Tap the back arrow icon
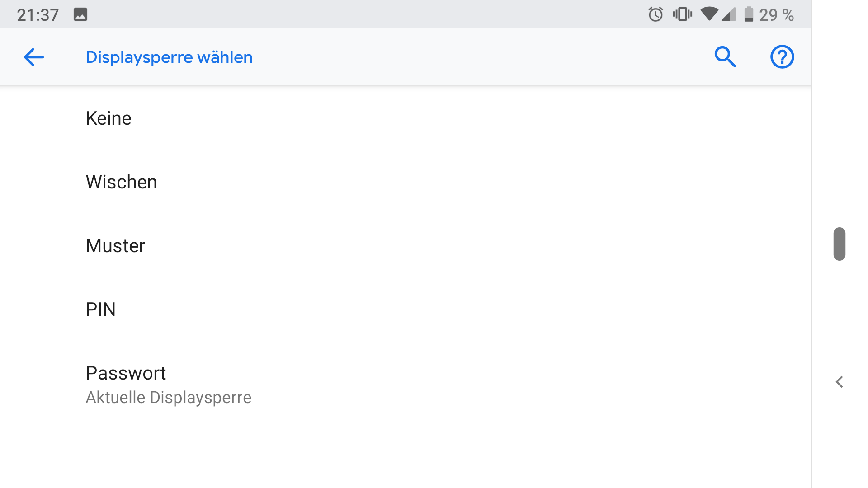The height and width of the screenshot is (488, 868). pyautogui.click(x=33, y=57)
